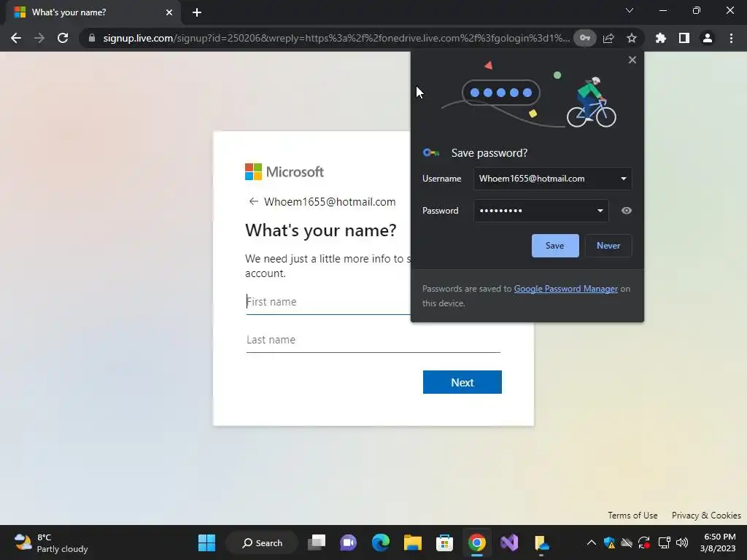The height and width of the screenshot is (560, 747).
Task: Open the cloud sync tray icon
Action: point(627,542)
